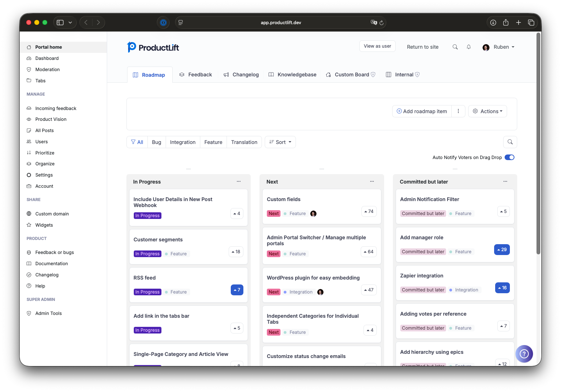Show Safari tab overview
Image resolution: width=561 pixels, height=392 pixels.
click(x=531, y=22)
